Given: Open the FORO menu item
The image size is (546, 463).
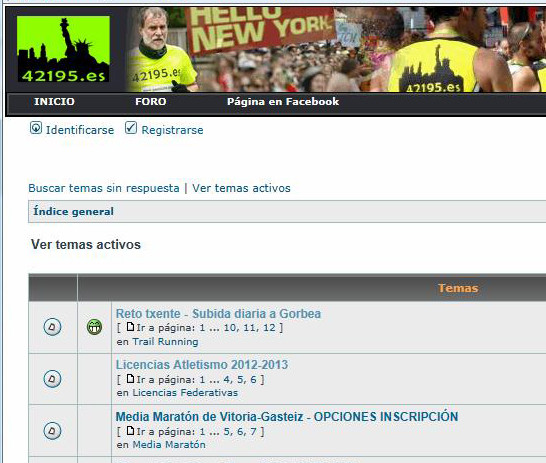Looking at the screenshot, I should pos(151,102).
